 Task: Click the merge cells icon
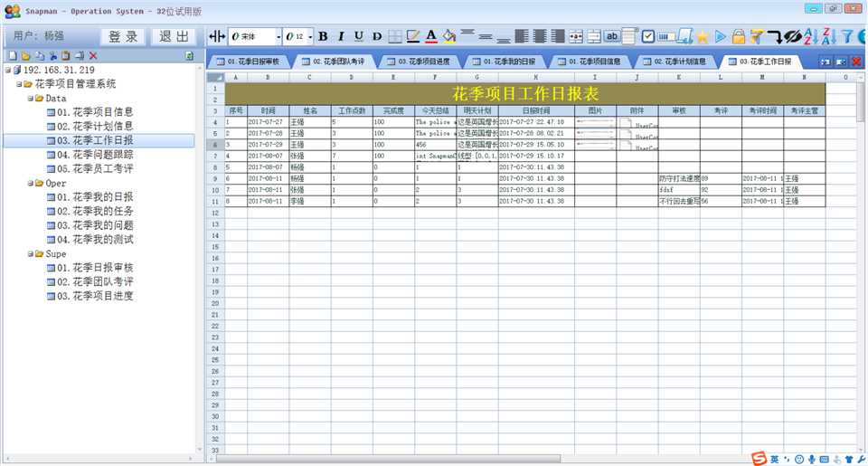coord(576,36)
